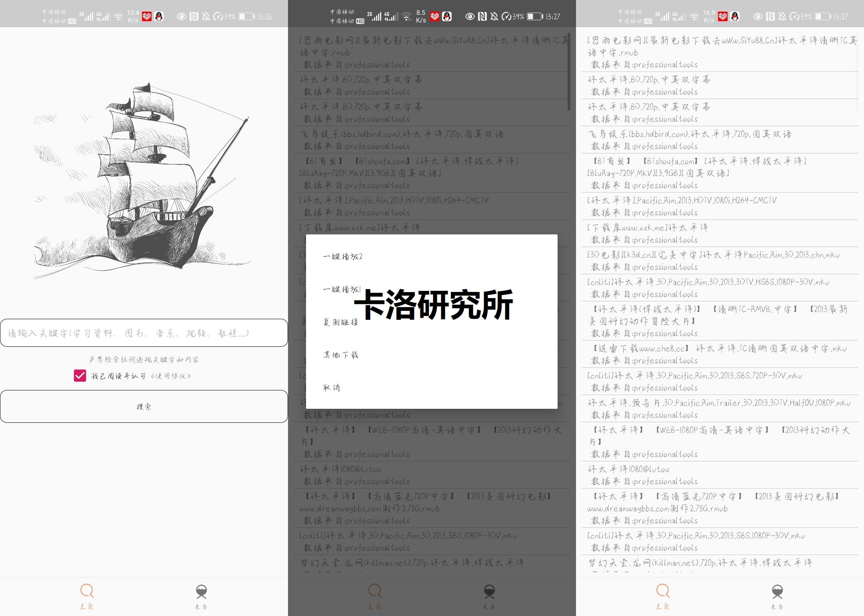
Task: Open the 《使用协议》 agreement link
Action: point(172,375)
